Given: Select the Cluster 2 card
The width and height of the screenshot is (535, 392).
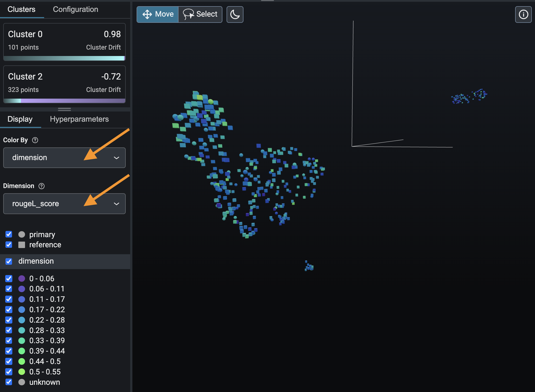Looking at the screenshot, I should [x=64, y=84].
